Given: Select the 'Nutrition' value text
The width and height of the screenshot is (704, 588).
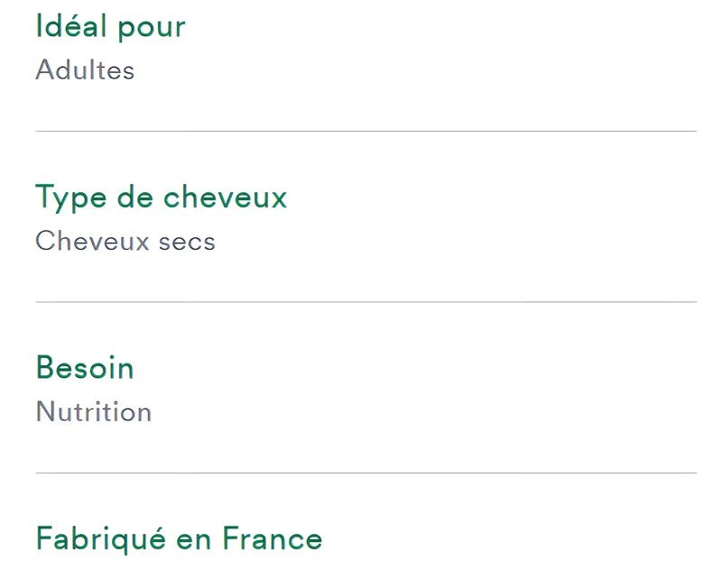Looking at the screenshot, I should (x=94, y=411).
